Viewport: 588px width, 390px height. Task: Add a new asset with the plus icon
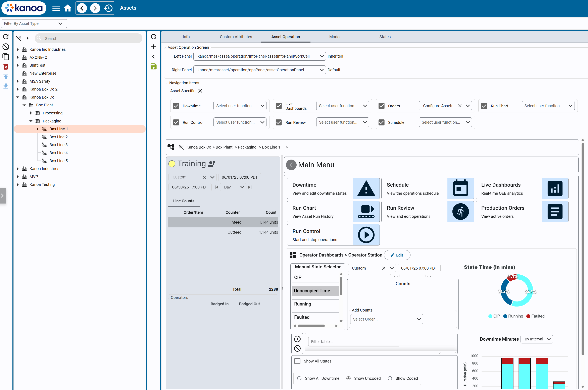click(x=154, y=47)
